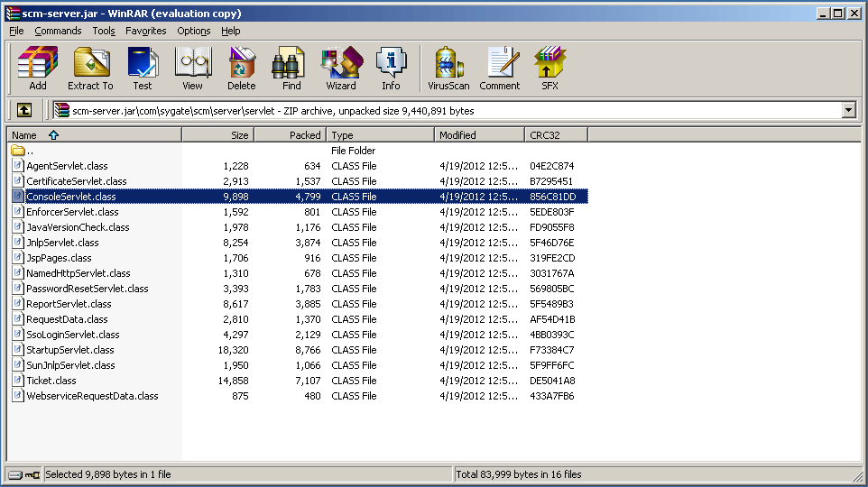Click the archive icon in address bar
The width and height of the screenshot is (868, 487).
(x=61, y=111)
